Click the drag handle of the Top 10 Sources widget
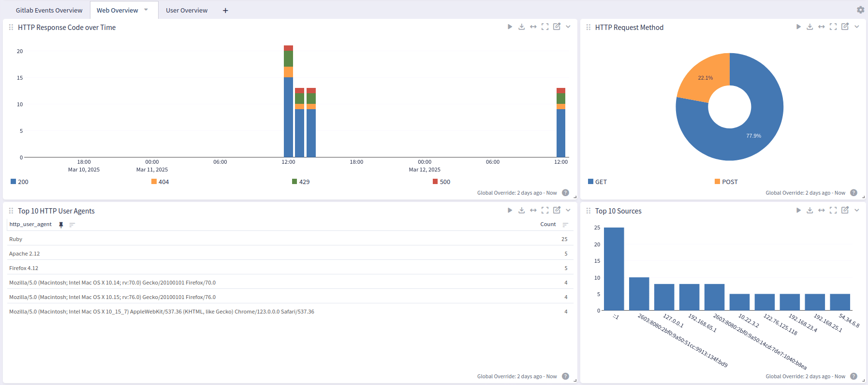This screenshot has height=385, width=868. [x=588, y=211]
